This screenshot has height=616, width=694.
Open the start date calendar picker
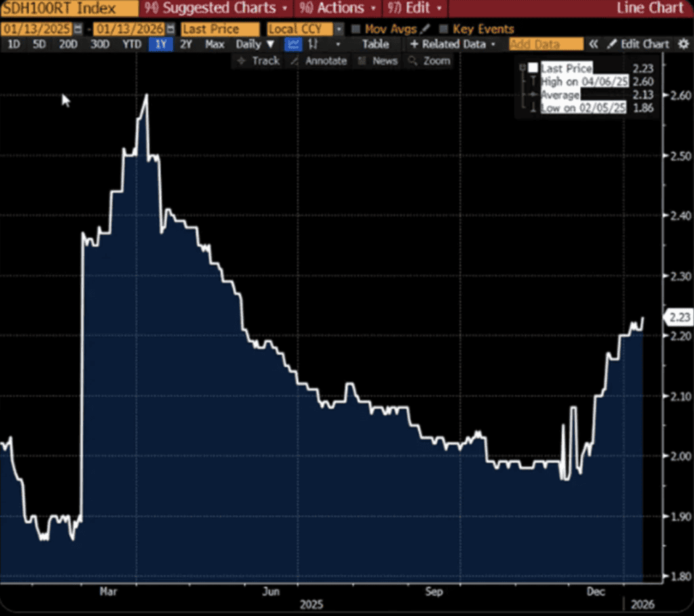point(78,29)
